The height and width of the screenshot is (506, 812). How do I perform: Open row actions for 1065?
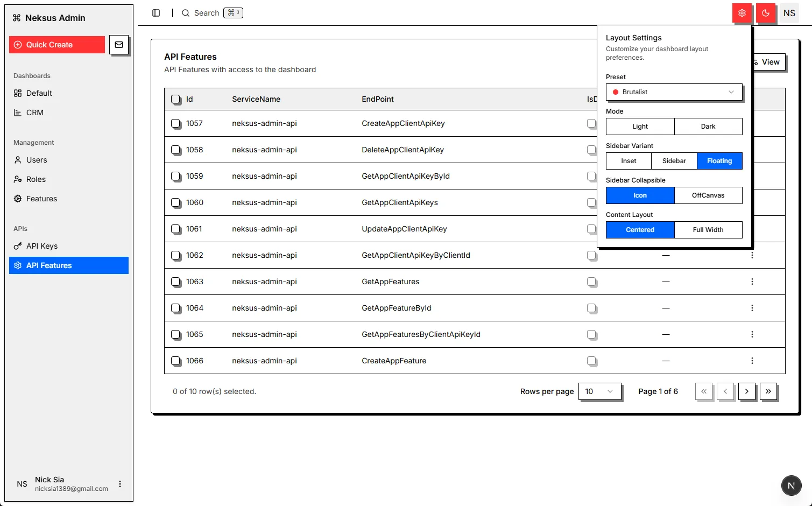click(752, 334)
